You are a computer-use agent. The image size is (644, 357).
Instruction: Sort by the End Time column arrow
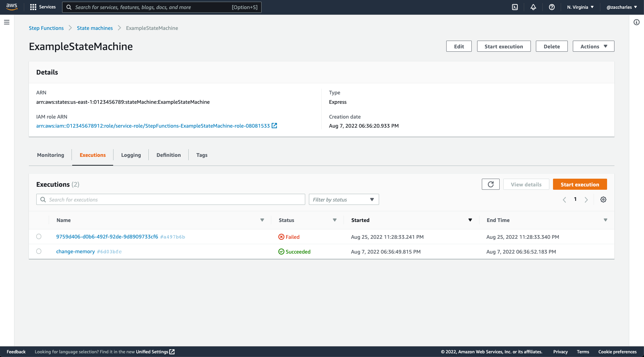tap(605, 220)
